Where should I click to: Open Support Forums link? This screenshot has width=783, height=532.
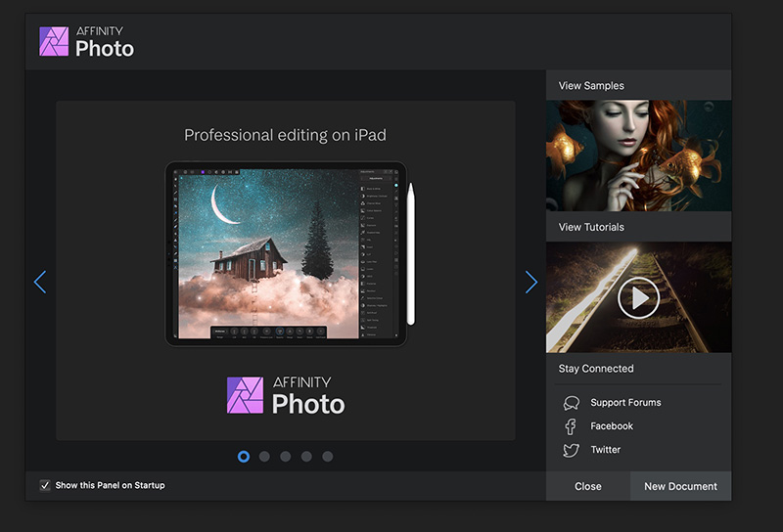click(625, 403)
